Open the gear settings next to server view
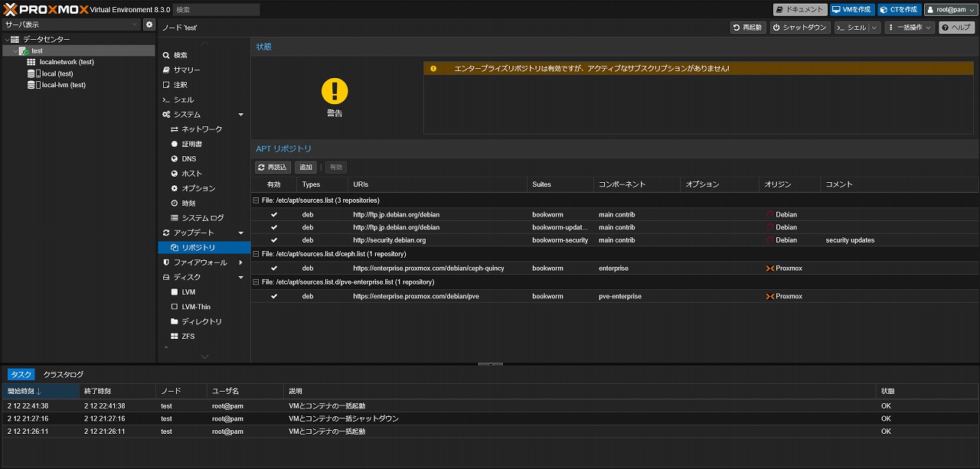This screenshot has width=980, height=469. (149, 24)
